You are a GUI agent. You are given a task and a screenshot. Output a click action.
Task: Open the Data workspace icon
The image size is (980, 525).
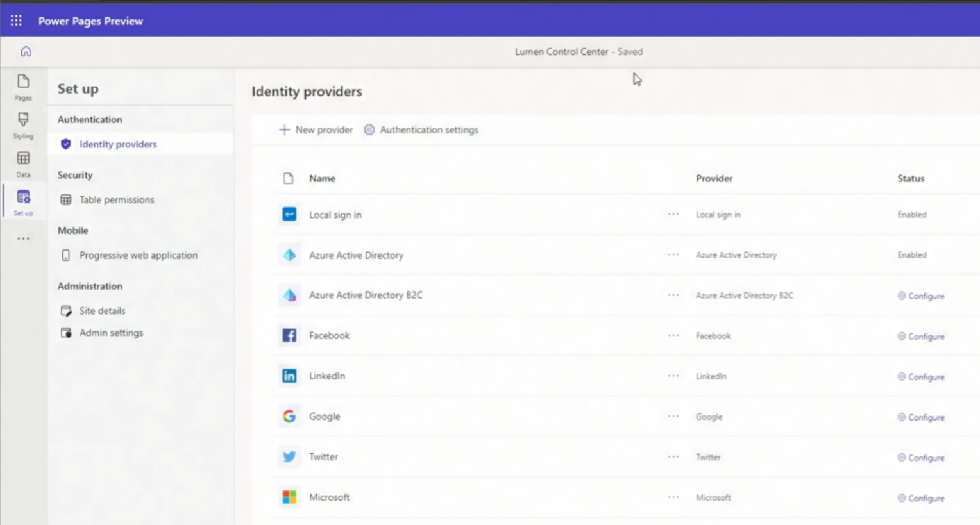coord(23,164)
